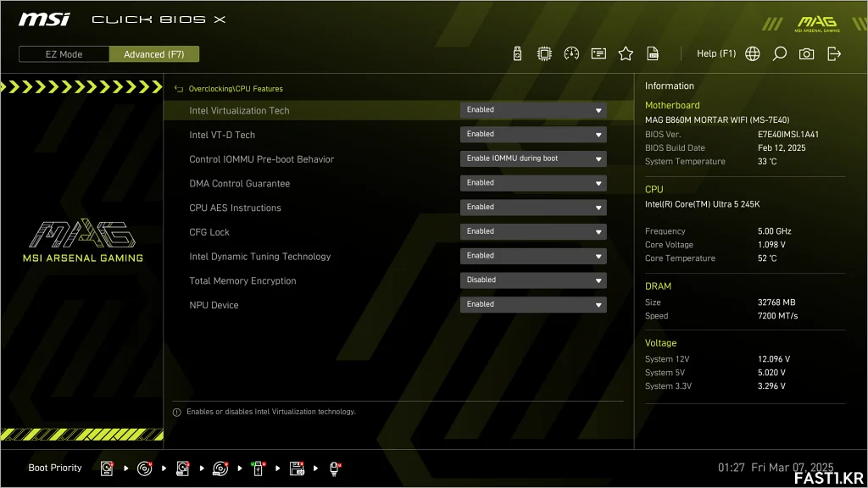868x488 pixels.
Task: Open Intel Dynamic Tuning Technology dropdown
Action: click(x=533, y=256)
